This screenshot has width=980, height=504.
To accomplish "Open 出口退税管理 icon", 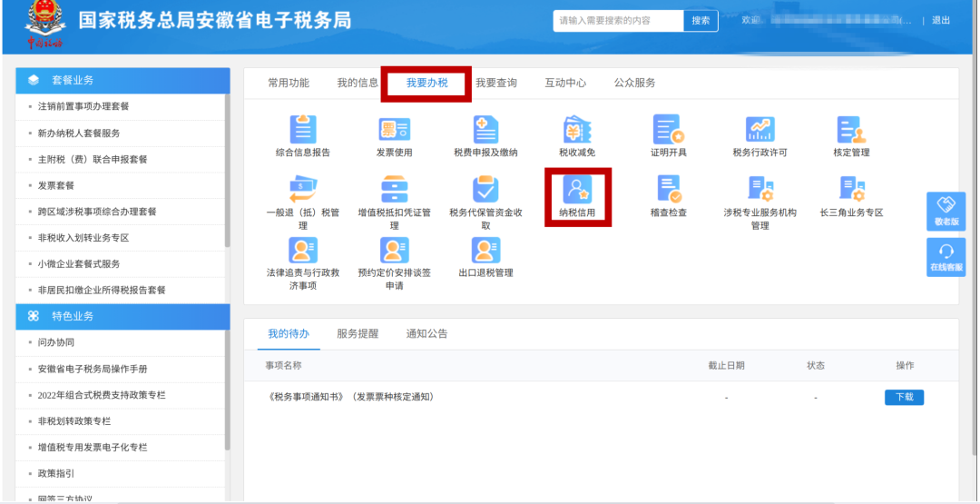I will pyautogui.click(x=485, y=251).
